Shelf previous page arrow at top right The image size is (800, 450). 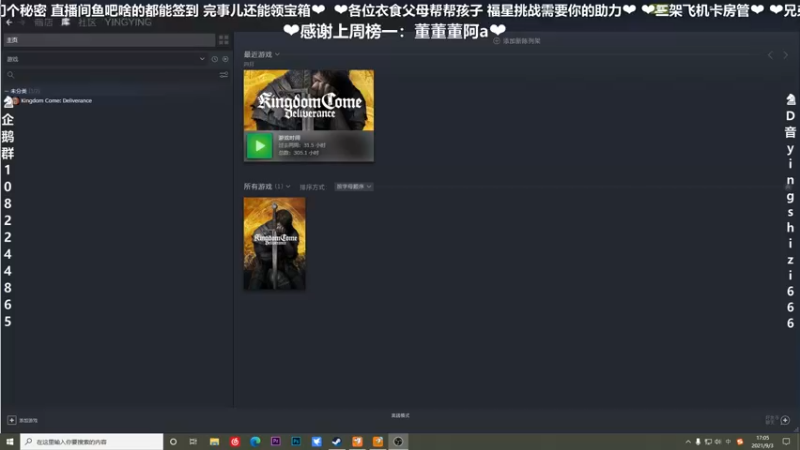pos(770,55)
